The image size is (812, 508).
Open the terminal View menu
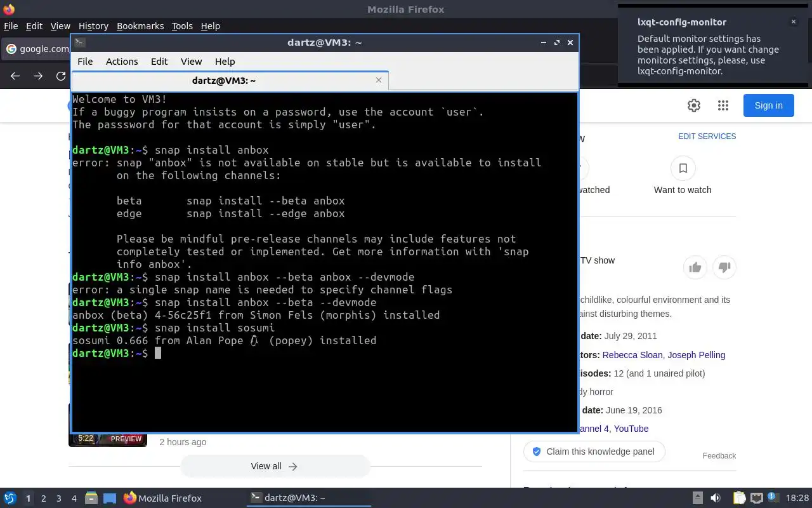click(x=191, y=62)
